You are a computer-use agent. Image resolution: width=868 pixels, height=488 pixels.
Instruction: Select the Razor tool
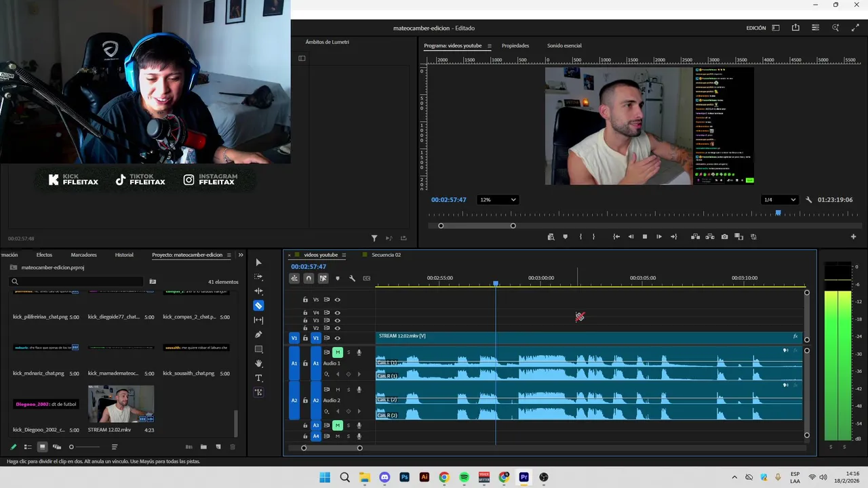pyautogui.click(x=258, y=306)
